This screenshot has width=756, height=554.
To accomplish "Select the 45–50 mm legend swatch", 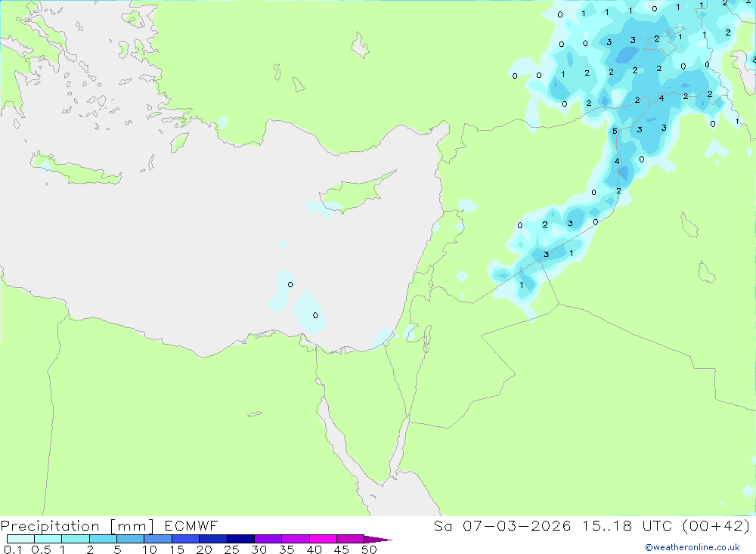I will point(351,539).
